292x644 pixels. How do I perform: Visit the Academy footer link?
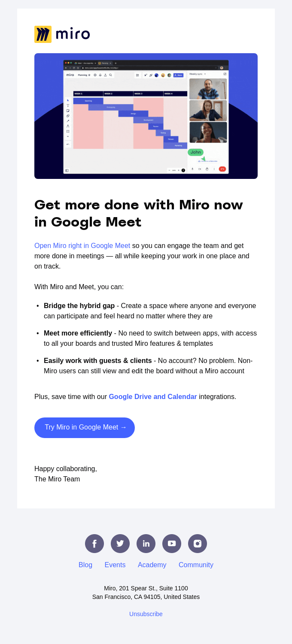pyautogui.click(x=152, y=565)
